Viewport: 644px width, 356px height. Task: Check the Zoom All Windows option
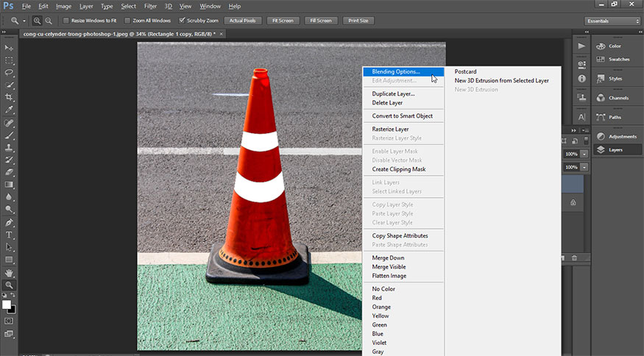[x=127, y=21]
